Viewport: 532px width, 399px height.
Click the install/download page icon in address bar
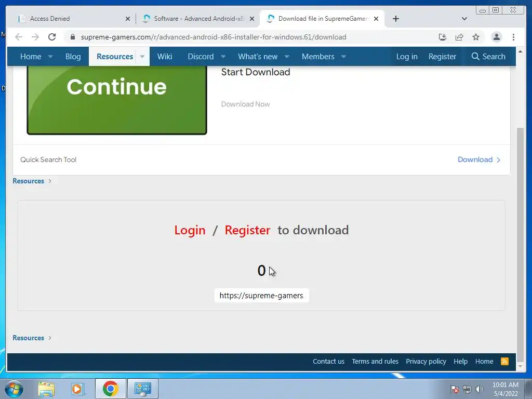tap(443, 37)
